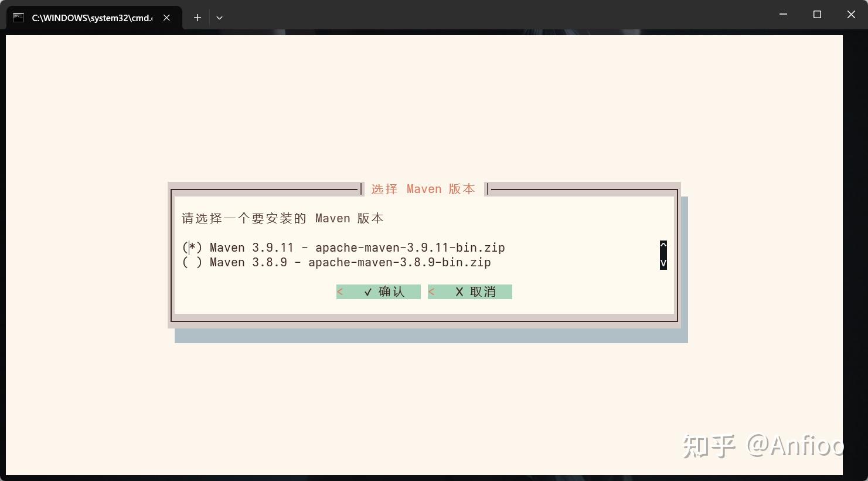Click the checkmark icon inside the 确认 button

click(x=367, y=292)
